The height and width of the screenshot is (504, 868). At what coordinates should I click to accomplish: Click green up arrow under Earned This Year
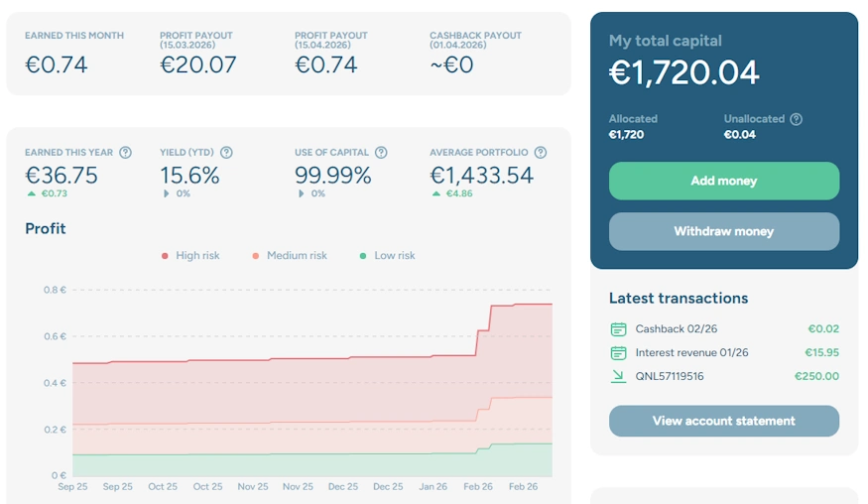[x=30, y=193]
